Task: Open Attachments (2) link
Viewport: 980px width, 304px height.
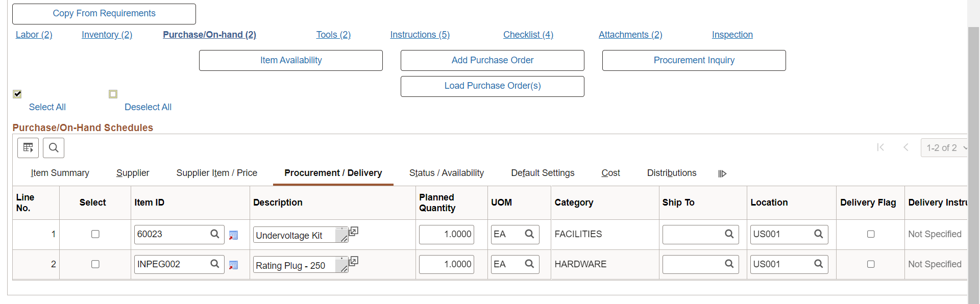Action: click(630, 35)
